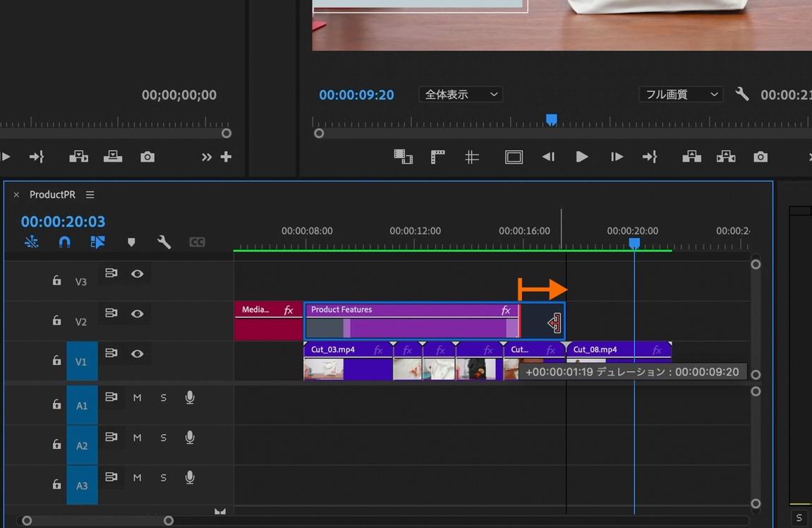
Task: Toggle sync lock for track A3
Action: tap(111, 476)
